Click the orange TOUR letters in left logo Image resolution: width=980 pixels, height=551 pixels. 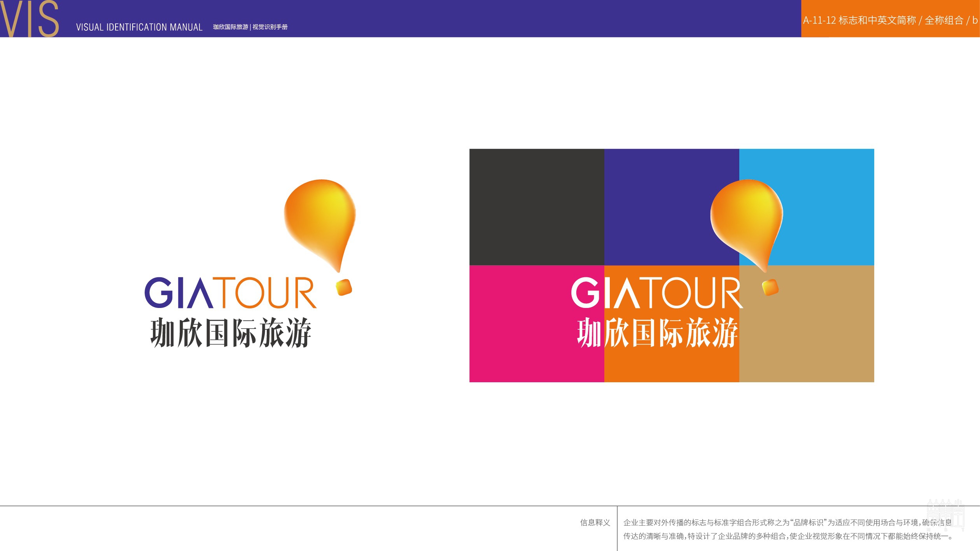click(264, 292)
